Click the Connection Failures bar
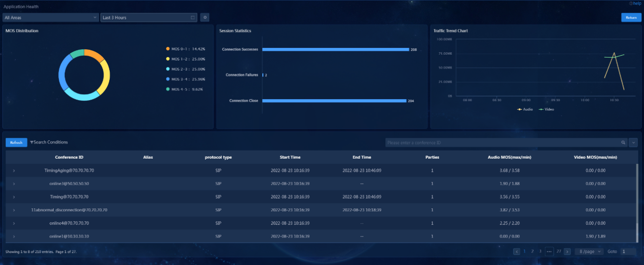The image size is (644, 265). tap(263, 75)
